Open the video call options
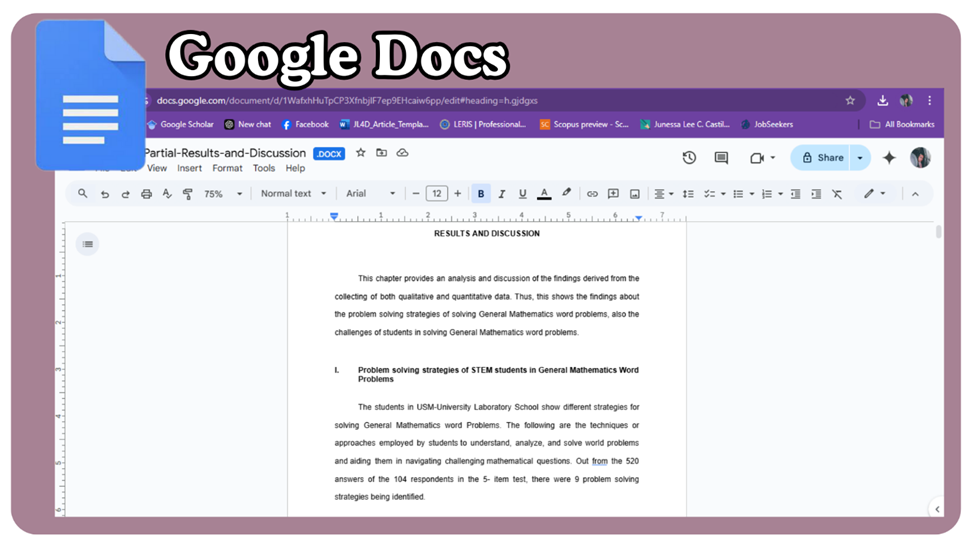Screen dimensions: 975x548 [x=762, y=157]
